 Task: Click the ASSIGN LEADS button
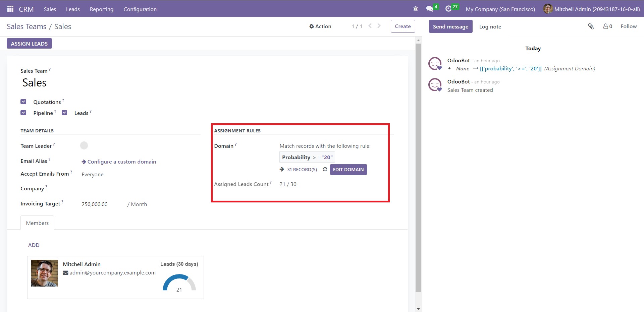(x=29, y=44)
